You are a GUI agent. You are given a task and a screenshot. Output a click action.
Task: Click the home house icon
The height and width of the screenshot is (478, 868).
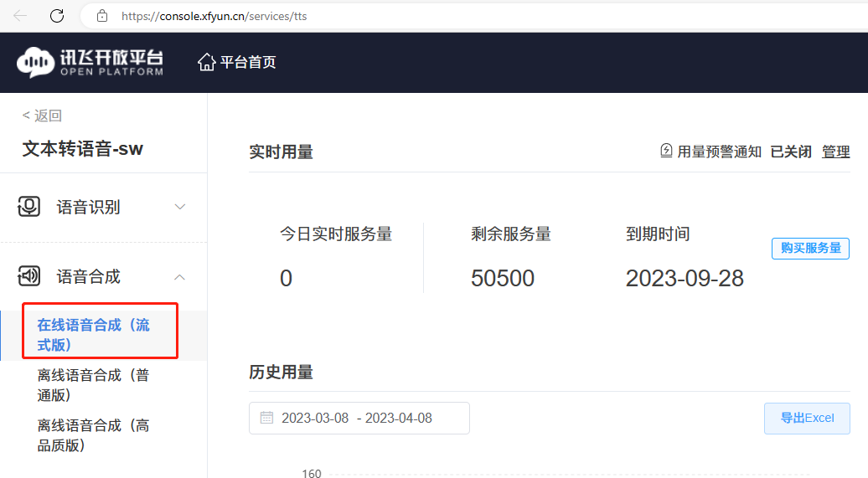click(x=206, y=62)
